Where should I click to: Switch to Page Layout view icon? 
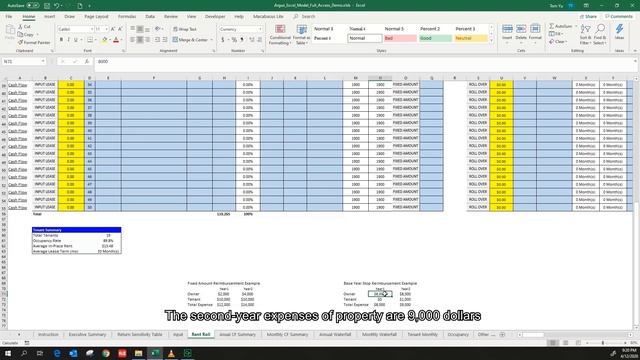coord(566,343)
